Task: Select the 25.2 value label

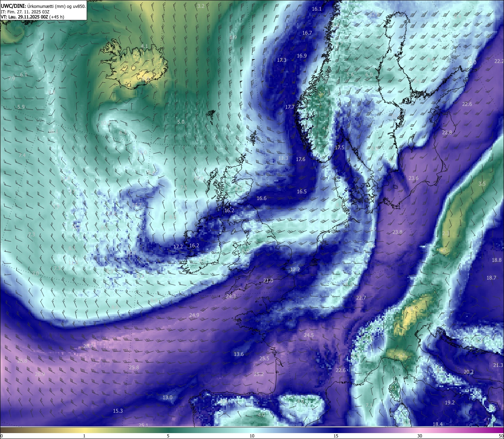Action: coord(259,374)
